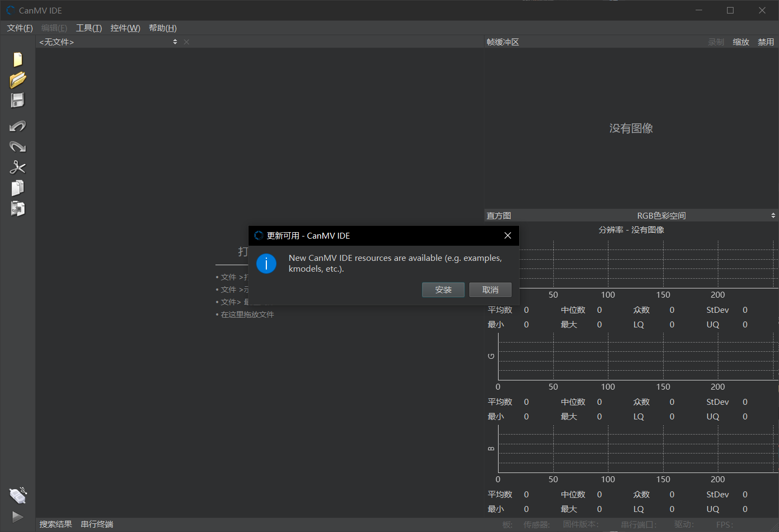
Task: Click the Save floppy disk icon
Action: click(18, 101)
